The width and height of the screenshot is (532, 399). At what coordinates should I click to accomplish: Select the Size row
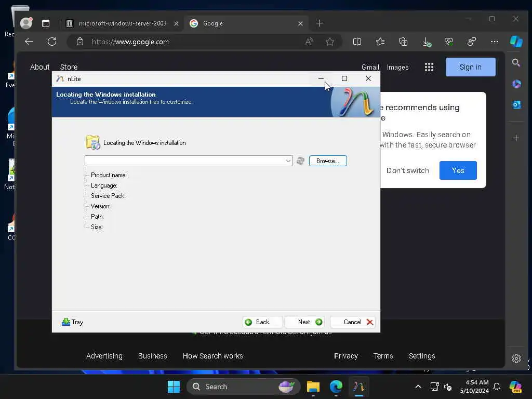tap(96, 227)
